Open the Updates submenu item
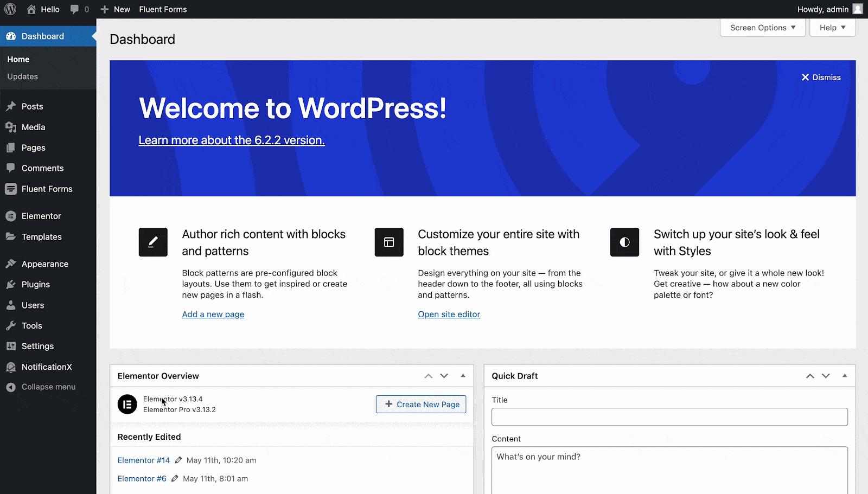Viewport: 868px width, 494px height. (23, 76)
